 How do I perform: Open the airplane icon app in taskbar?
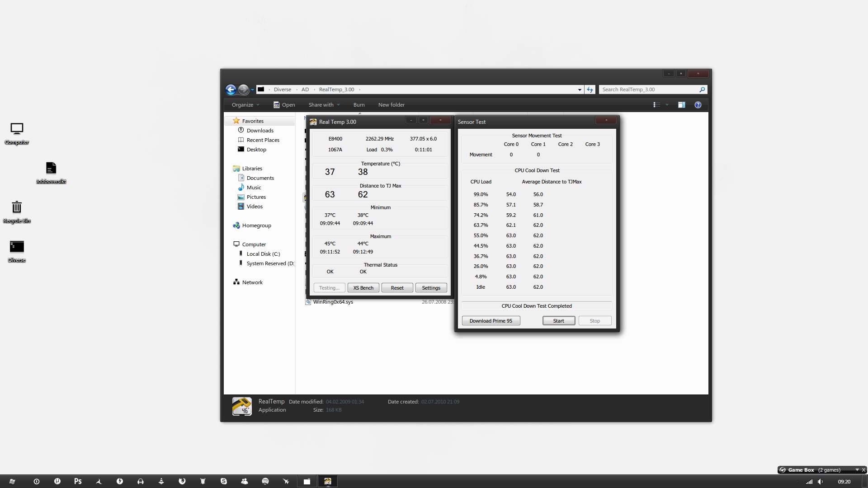click(x=286, y=482)
